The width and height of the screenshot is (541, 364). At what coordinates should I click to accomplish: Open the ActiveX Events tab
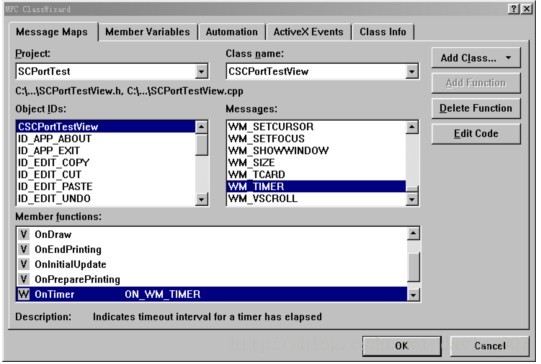click(308, 32)
